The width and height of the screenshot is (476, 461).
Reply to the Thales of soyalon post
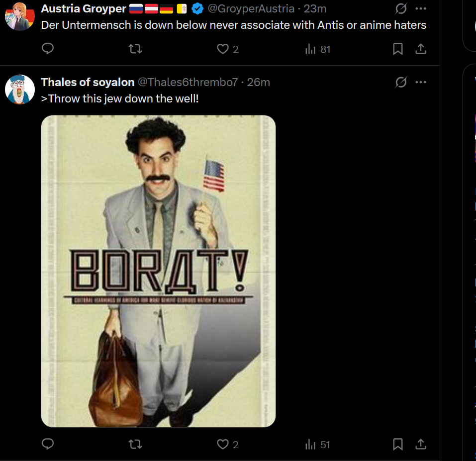pos(48,444)
